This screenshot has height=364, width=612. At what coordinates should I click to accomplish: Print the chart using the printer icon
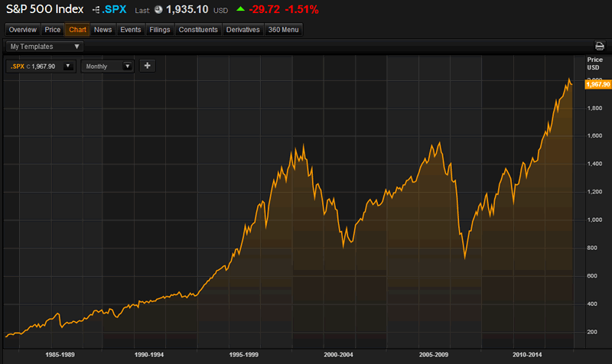point(600,46)
